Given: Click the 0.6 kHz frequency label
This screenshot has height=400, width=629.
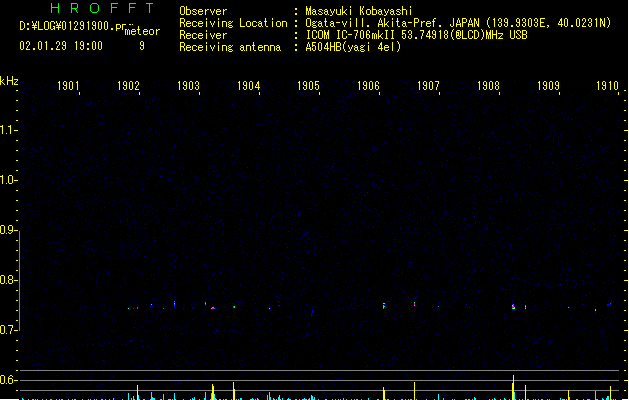Looking at the screenshot, I should [8, 380].
